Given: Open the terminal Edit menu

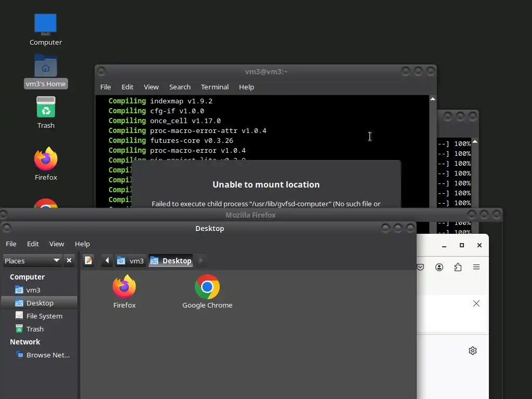Looking at the screenshot, I should click(x=127, y=87).
